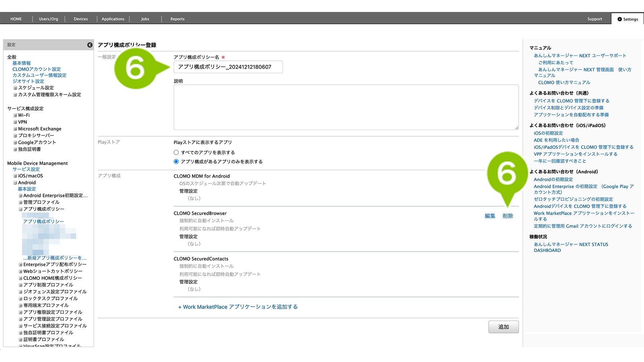
Task: Click 編集 for CLOMO SecuredBrowser
Action: [x=490, y=216]
